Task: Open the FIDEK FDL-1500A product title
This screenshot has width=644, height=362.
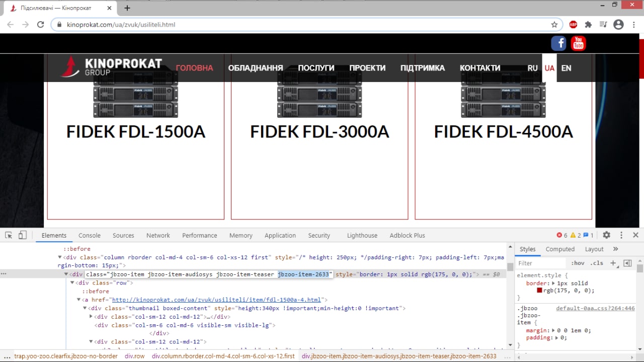Action: coord(136,132)
